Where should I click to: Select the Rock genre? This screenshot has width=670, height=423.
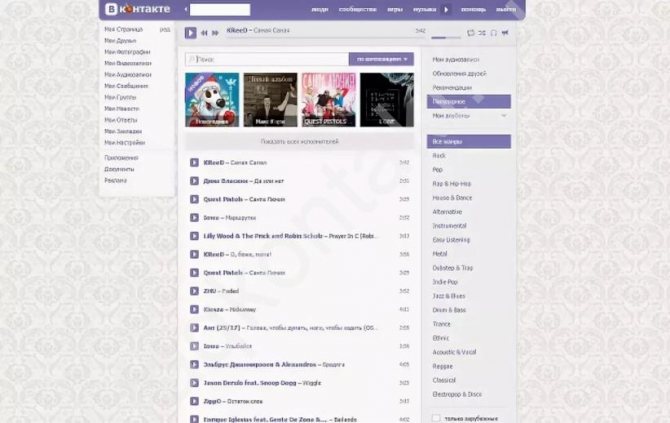439,156
